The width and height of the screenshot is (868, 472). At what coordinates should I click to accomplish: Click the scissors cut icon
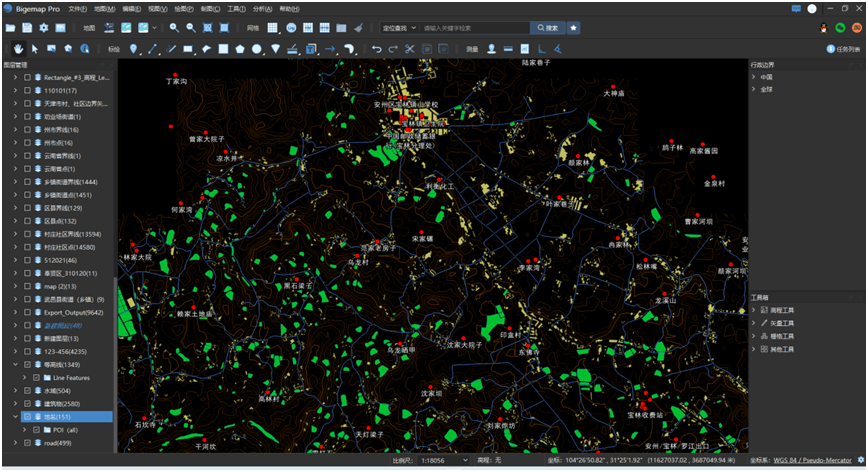(410, 49)
